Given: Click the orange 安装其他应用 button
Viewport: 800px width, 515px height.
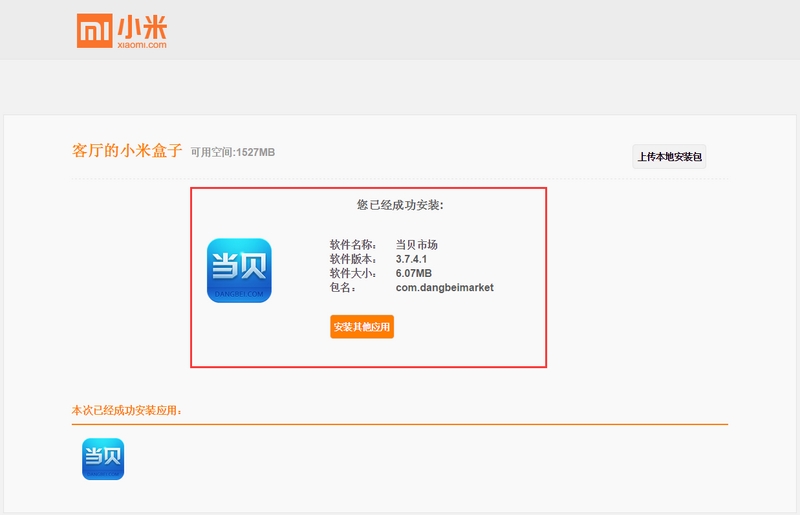Looking at the screenshot, I should (x=362, y=327).
